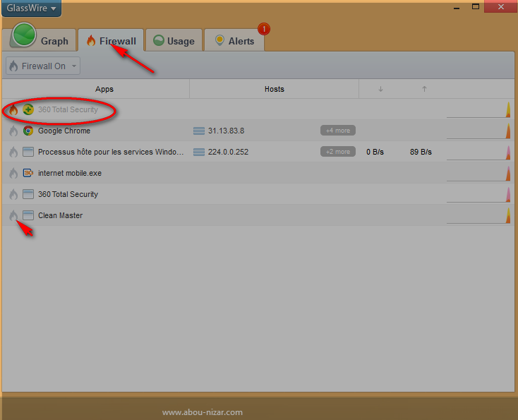Click the Processus hôte window icon
This screenshot has width=518, height=420.
pos(28,152)
